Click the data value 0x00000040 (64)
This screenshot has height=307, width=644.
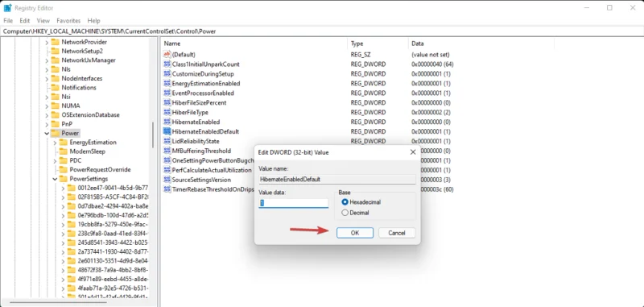[x=432, y=64]
